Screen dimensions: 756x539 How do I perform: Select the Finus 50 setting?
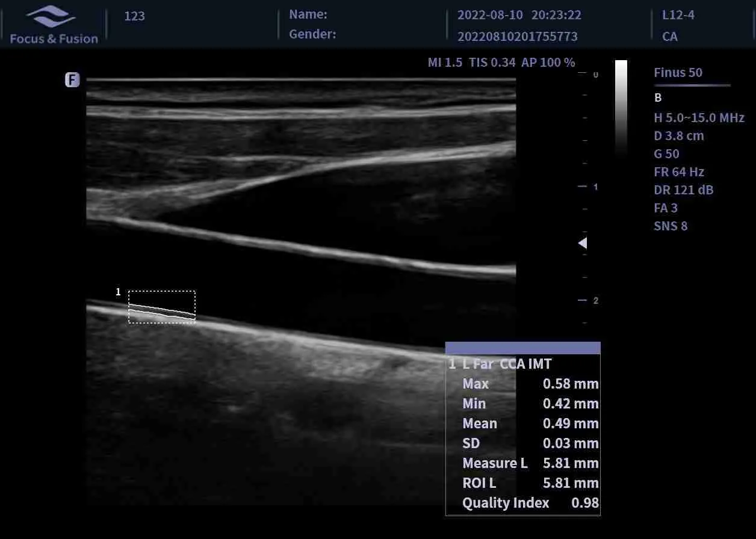click(x=678, y=73)
